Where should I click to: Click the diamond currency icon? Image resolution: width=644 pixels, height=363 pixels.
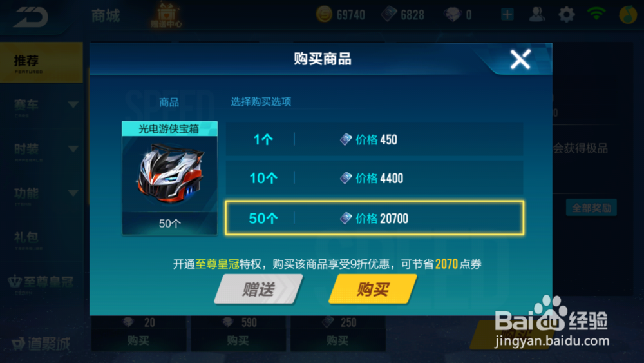tap(453, 15)
